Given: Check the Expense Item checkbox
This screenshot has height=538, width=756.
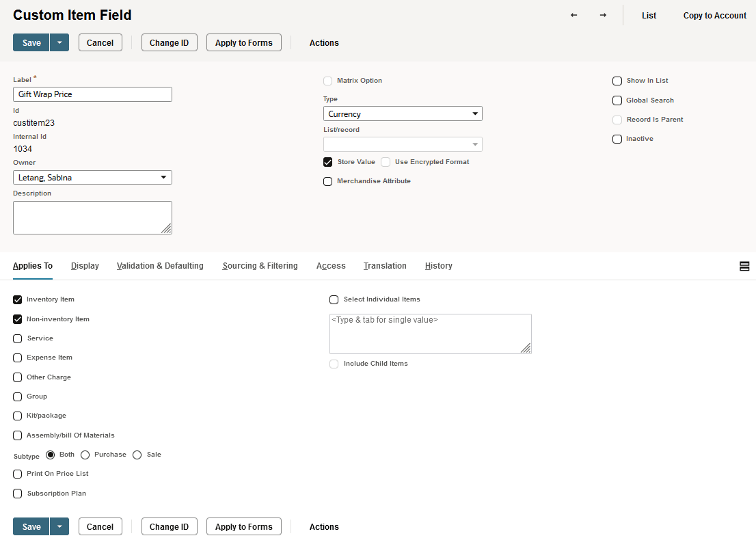Looking at the screenshot, I should (17, 358).
